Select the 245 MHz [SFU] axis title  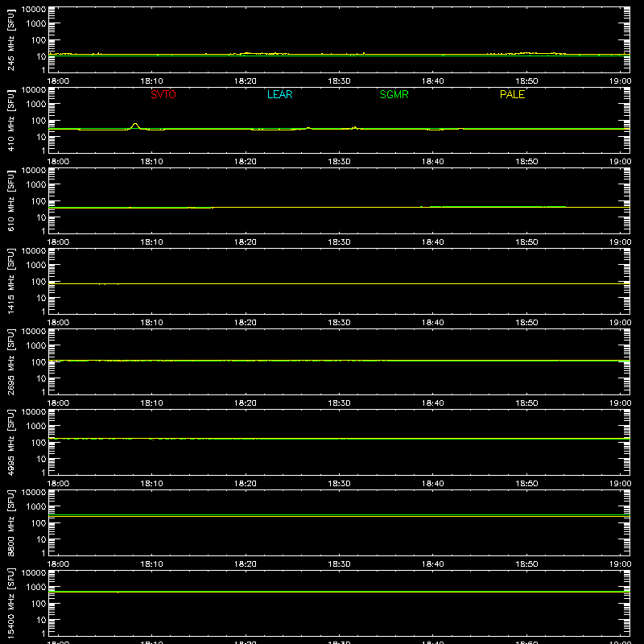[x=11, y=39]
